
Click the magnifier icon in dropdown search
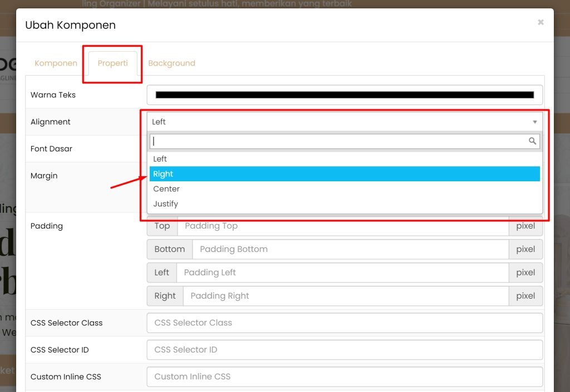click(x=532, y=141)
